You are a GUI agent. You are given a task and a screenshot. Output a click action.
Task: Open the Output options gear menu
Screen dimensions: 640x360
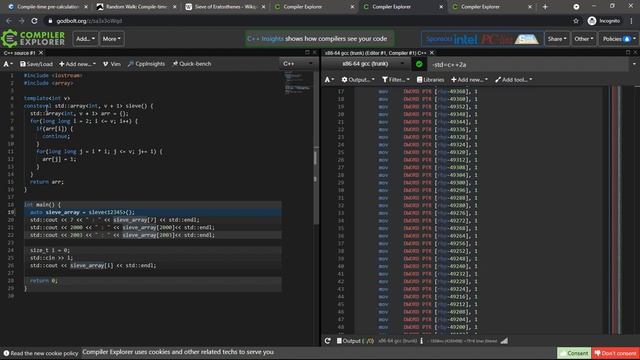358,80
